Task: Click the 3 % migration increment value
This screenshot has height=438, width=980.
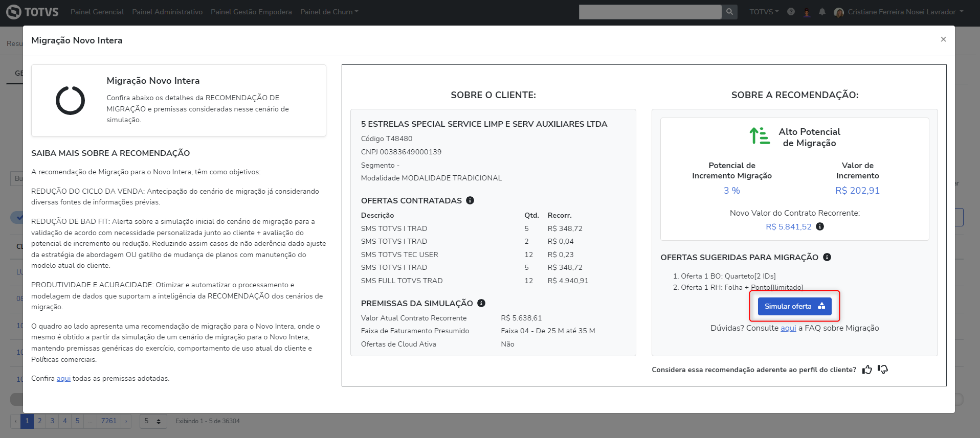Action: (731, 191)
